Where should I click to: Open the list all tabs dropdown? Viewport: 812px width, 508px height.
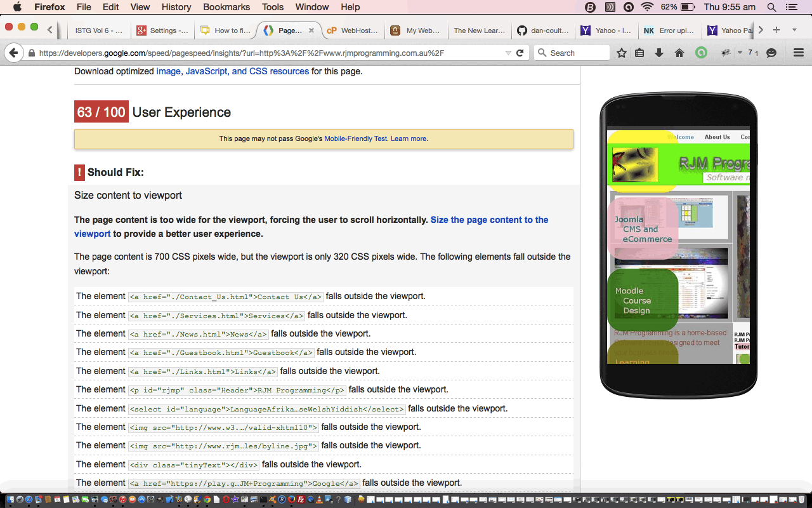click(794, 30)
